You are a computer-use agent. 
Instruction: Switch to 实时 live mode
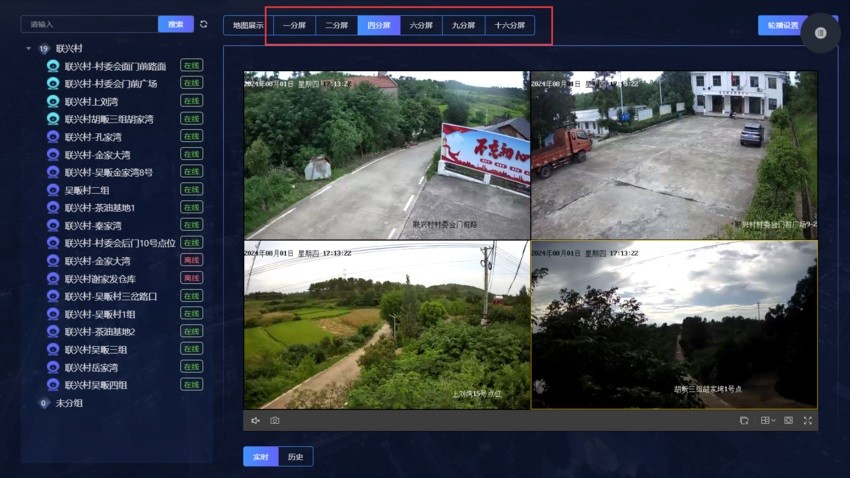[x=260, y=456]
